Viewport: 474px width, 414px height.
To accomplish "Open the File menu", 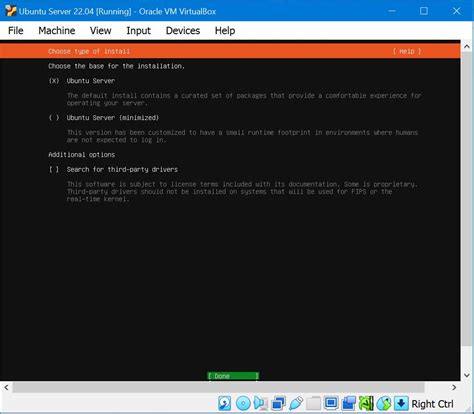I will coord(15,31).
